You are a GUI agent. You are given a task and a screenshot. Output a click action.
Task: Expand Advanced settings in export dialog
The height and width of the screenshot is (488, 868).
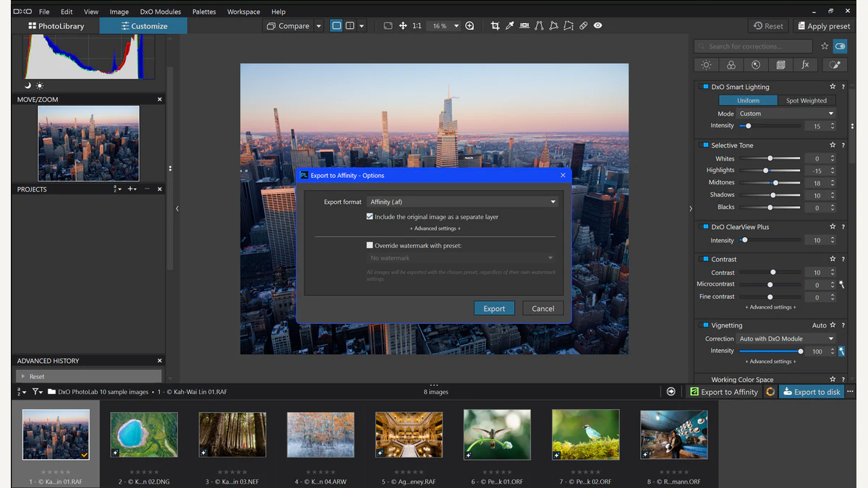tap(435, 228)
